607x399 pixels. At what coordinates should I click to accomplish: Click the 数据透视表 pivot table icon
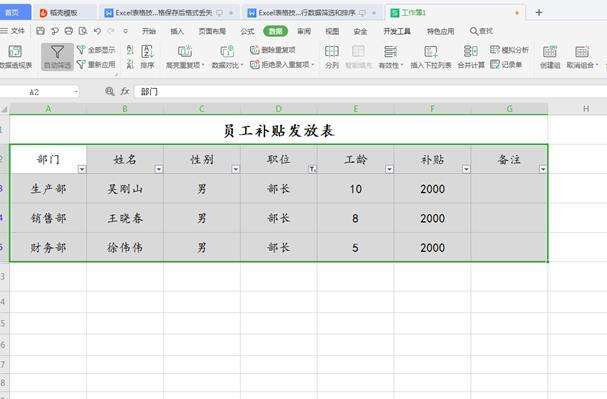[x=15, y=51]
